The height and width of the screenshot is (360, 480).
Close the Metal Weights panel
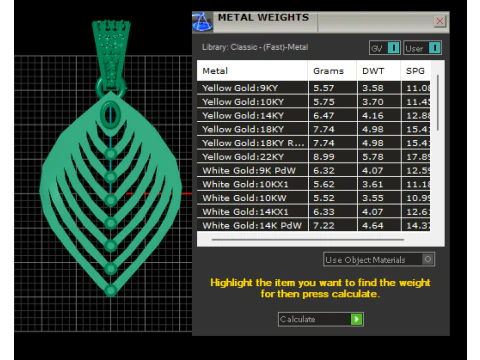coord(440,21)
